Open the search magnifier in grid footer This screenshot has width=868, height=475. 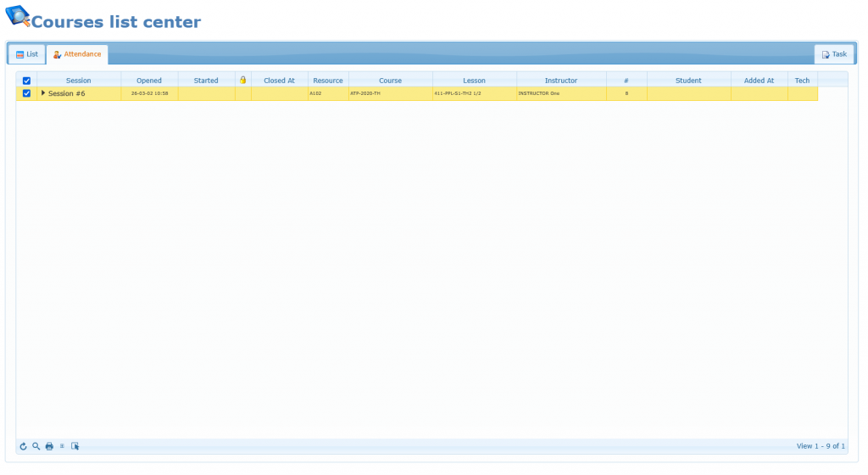click(x=36, y=446)
